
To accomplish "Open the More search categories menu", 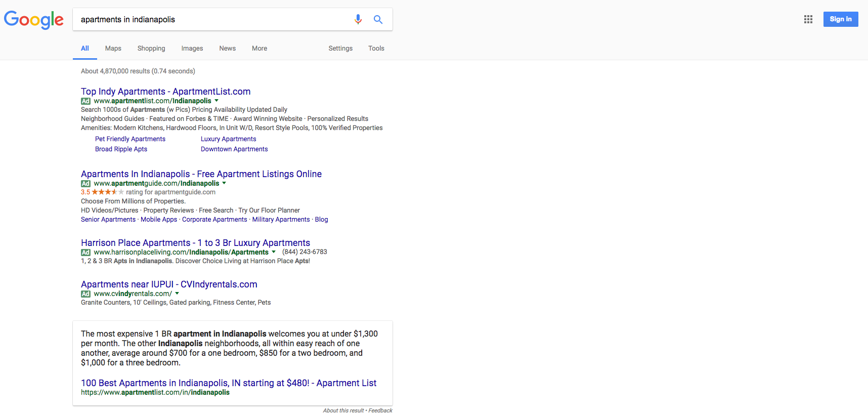I will [x=259, y=49].
